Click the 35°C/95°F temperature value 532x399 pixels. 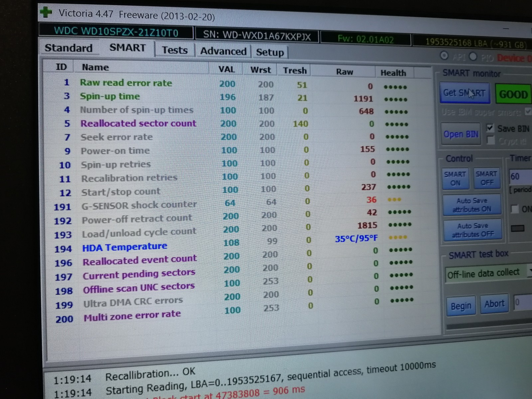(356, 238)
